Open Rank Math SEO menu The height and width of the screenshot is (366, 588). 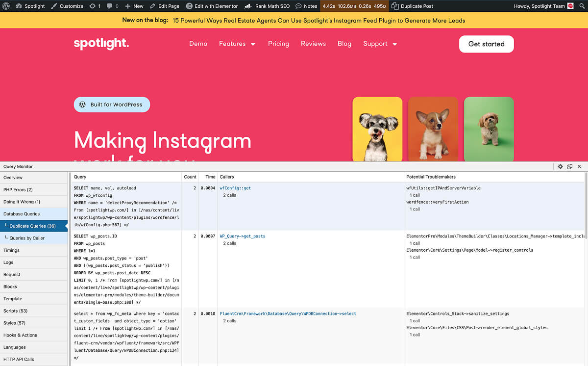267,6
